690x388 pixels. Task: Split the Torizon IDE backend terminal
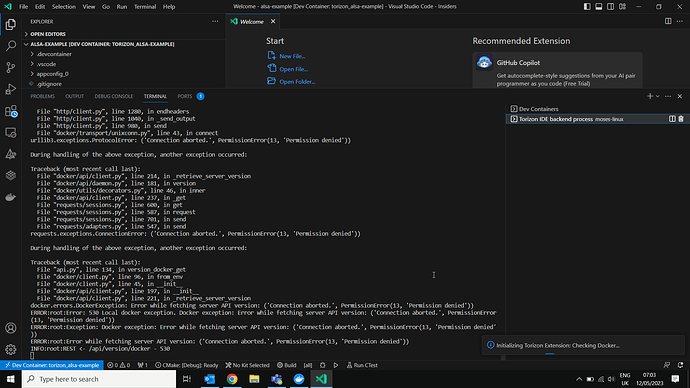pyautogui.click(x=672, y=119)
